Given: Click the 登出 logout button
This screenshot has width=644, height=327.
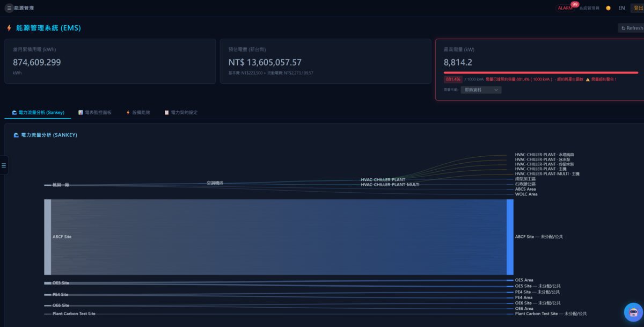Looking at the screenshot, I should (x=638, y=8).
